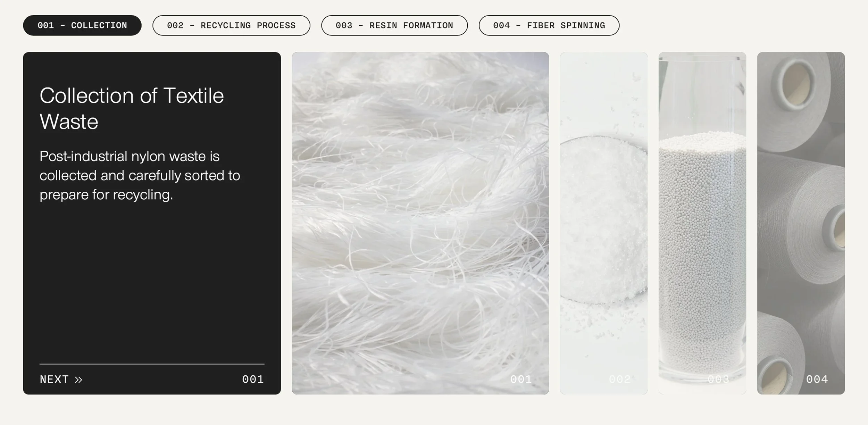The image size is (868, 425).
Task: Open the 003 - Resin Formation tab
Action: point(394,25)
